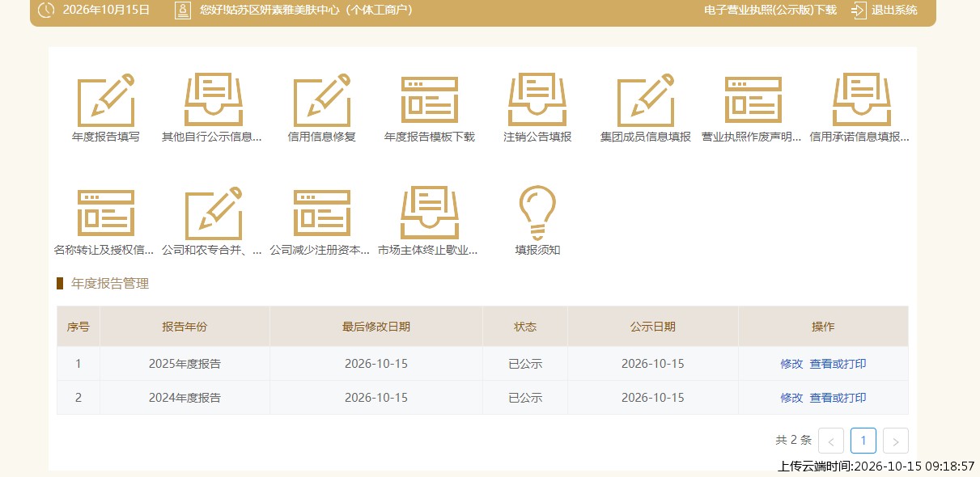Click 已公示 status in 2024 row

[x=525, y=398]
